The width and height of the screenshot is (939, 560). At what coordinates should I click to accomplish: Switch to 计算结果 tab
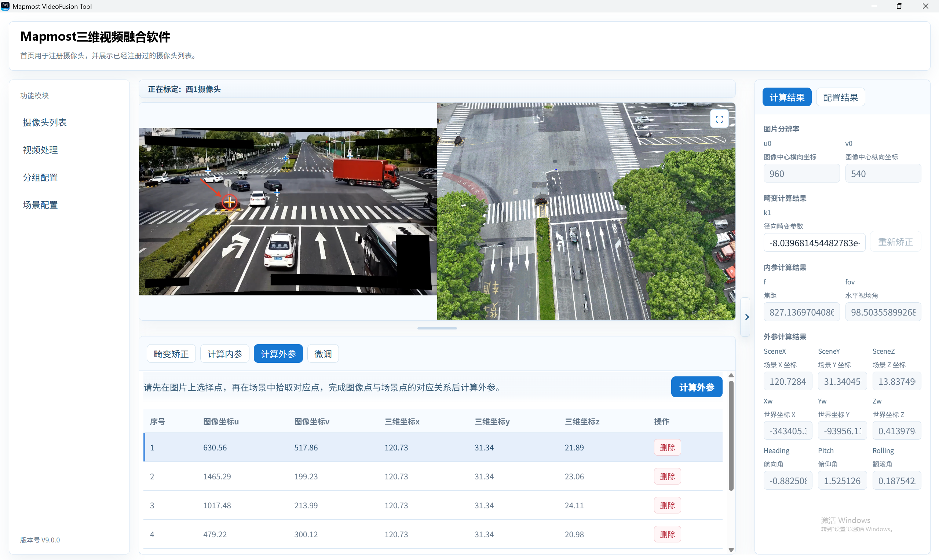(787, 97)
